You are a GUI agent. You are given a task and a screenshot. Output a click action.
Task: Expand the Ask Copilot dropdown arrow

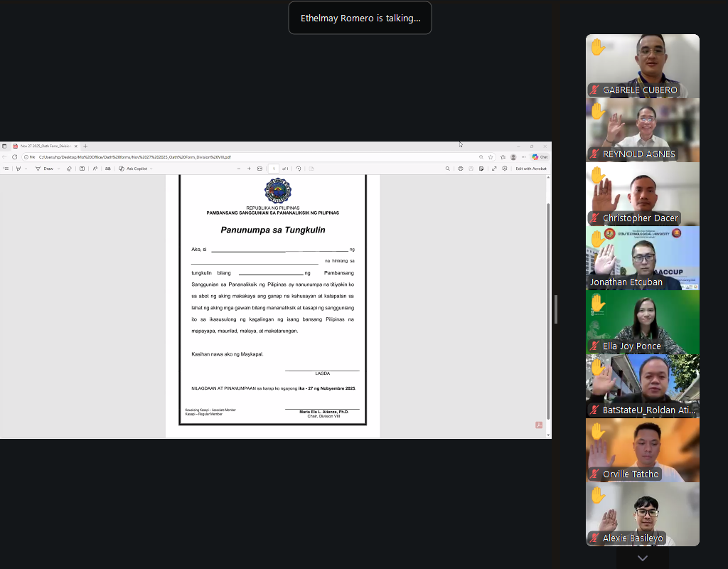[151, 169]
